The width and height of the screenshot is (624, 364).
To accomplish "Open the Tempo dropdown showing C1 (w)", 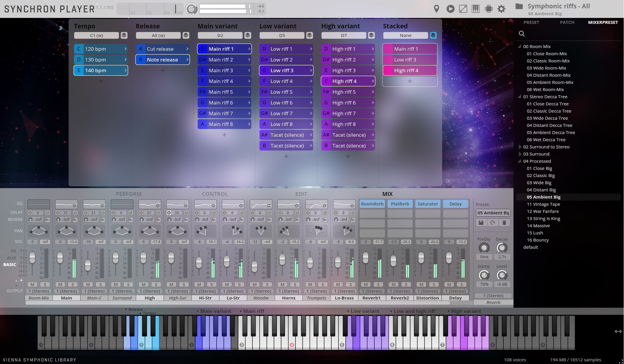I will click(x=96, y=35).
